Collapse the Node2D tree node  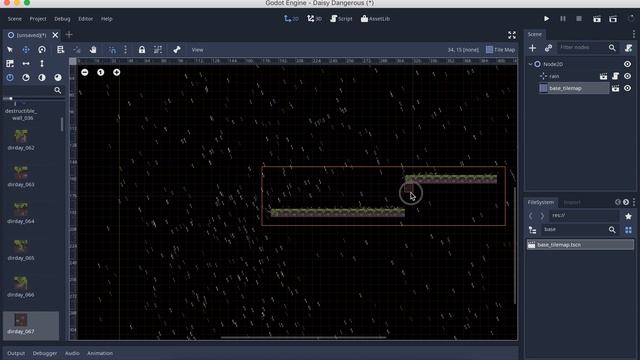(530, 64)
